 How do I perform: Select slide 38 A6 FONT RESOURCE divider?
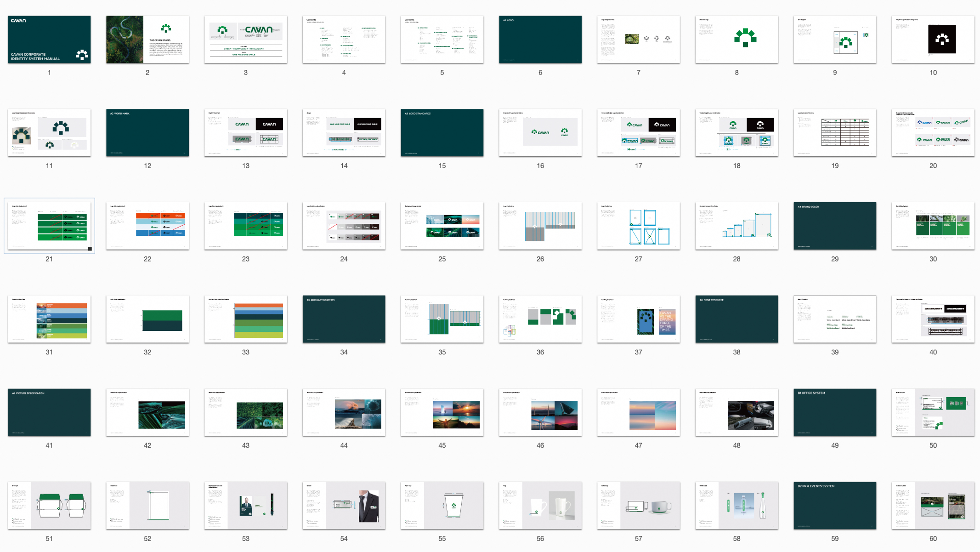(737, 319)
